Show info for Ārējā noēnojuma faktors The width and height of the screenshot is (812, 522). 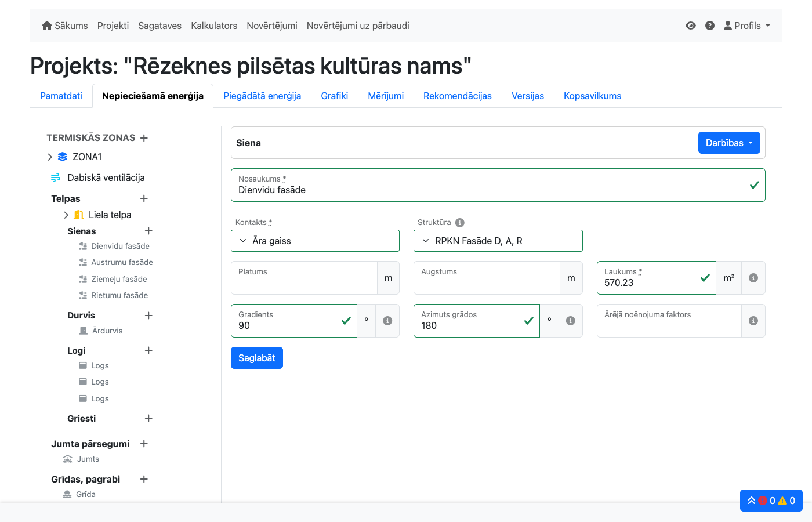[753, 321]
